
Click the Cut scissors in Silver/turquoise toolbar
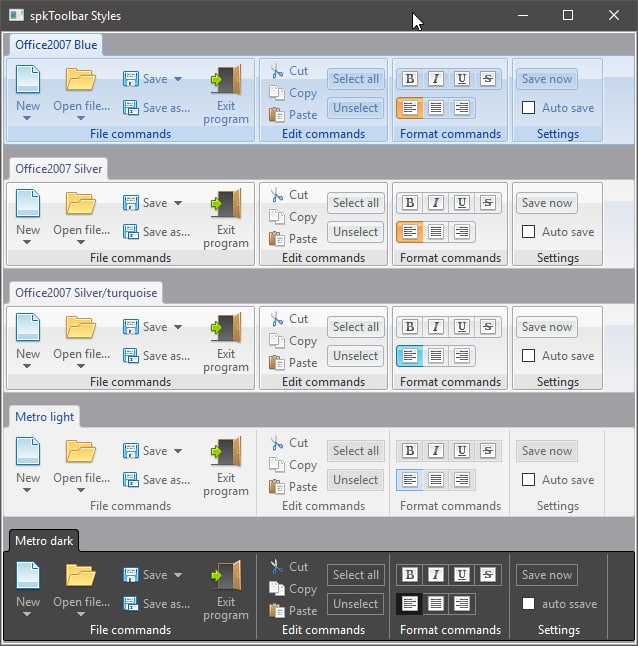[277, 319]
